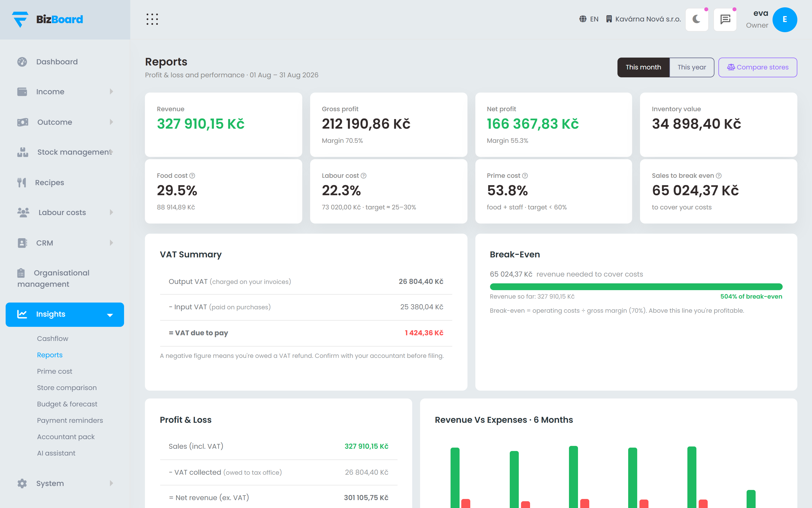Open the Recipes sidebar item

65,182
